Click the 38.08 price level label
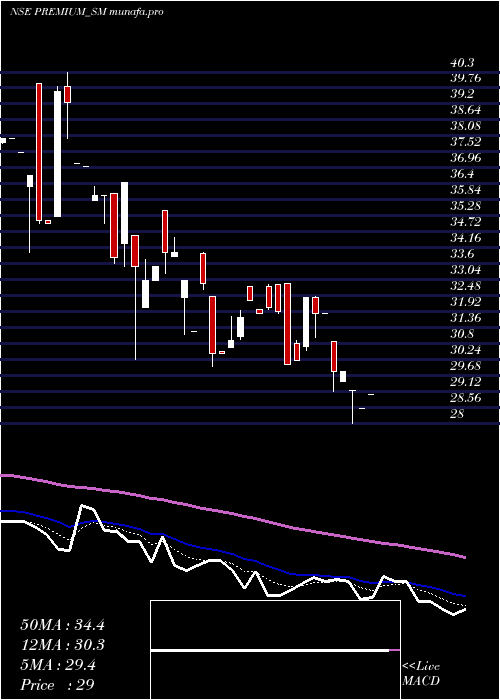Image resolution: width=500 pixels, height=700 pixels. 466,127
